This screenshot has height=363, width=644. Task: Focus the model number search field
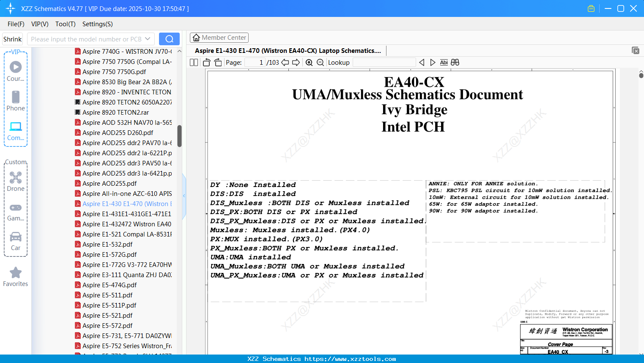tap(86, 39)
